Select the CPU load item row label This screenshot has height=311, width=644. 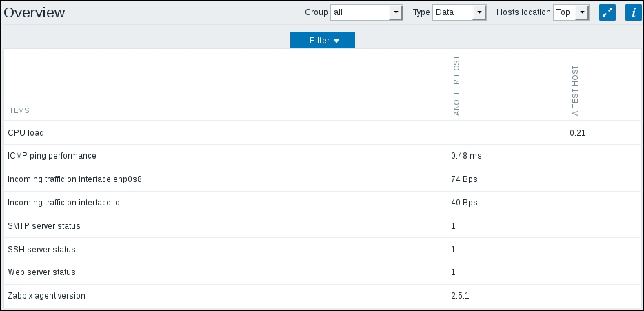26,133
